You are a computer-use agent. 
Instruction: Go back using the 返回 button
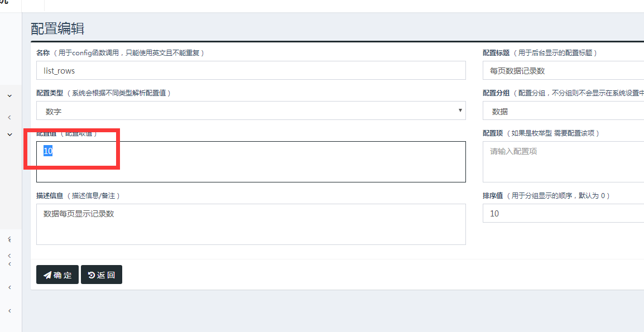pyautogui.click(x=102, y=275)
